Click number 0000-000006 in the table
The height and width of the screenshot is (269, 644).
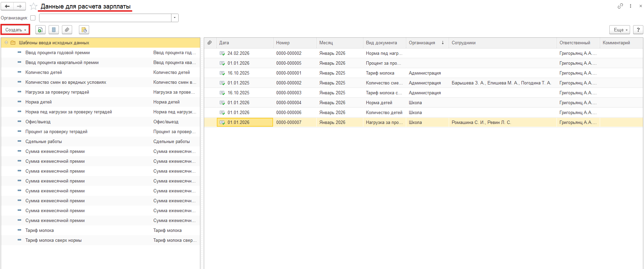289,113
